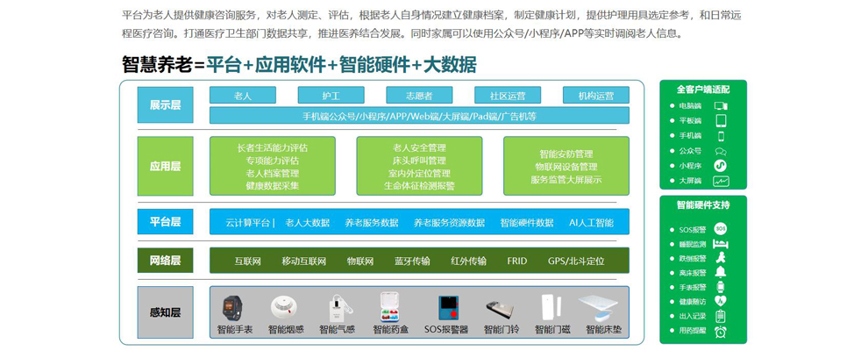Click 养老服务资源数据 in platform layer
Image resolution: width=868 pixels, height=351 pixels.
(449, 223)
